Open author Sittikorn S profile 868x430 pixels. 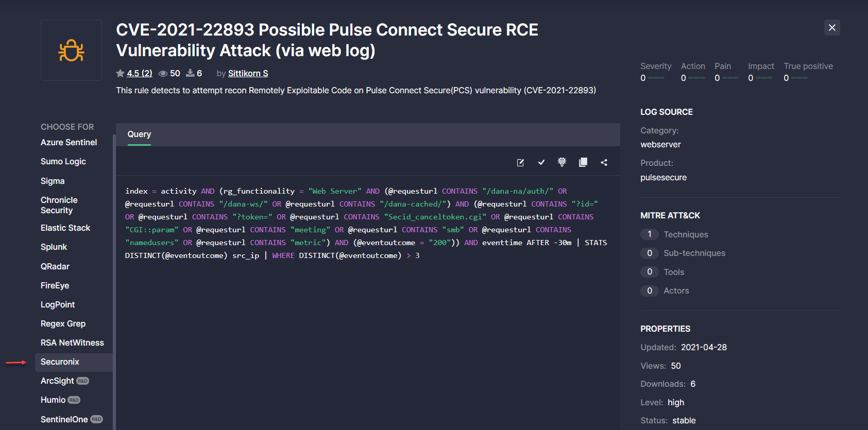tap(248, 73)
